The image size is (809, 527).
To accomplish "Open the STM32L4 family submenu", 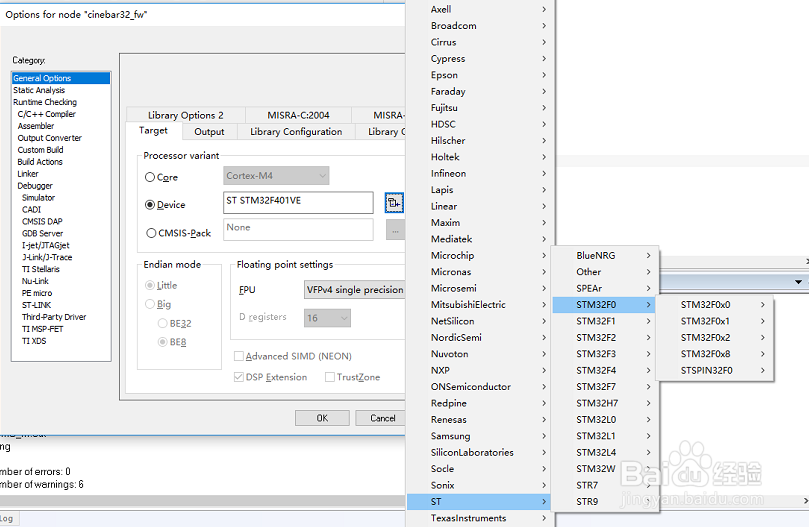I will 606,453.
